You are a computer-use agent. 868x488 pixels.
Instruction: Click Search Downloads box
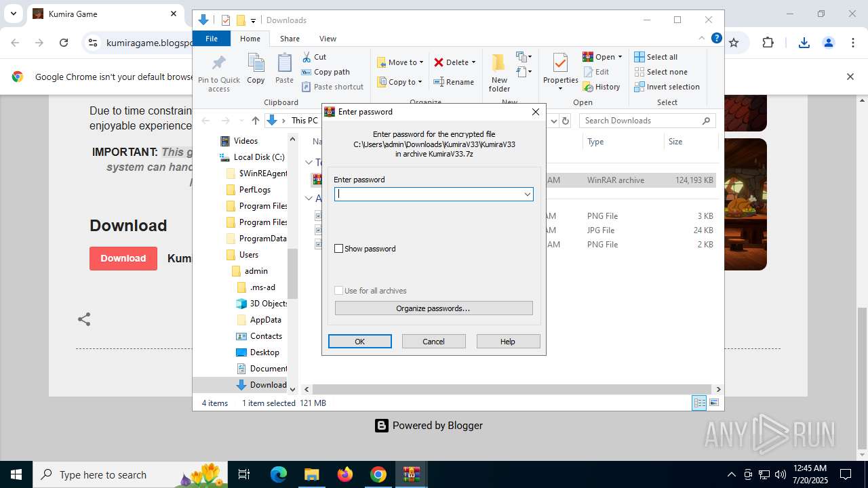(648, 121)
